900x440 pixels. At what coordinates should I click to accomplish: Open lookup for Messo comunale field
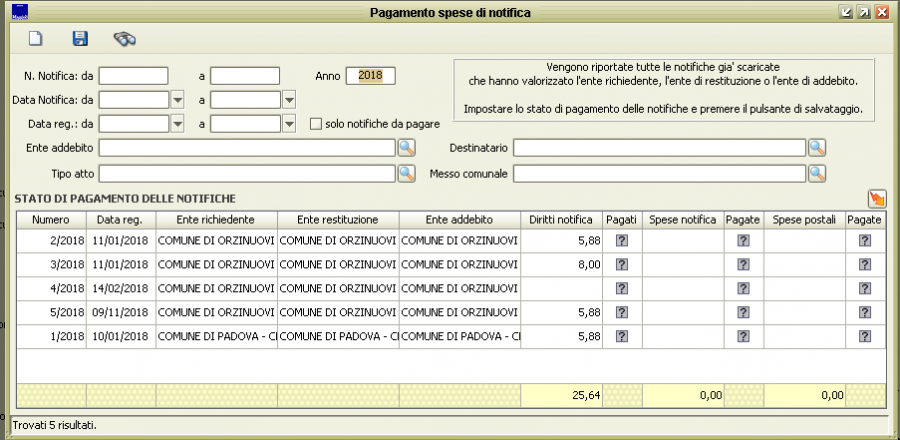817,173
